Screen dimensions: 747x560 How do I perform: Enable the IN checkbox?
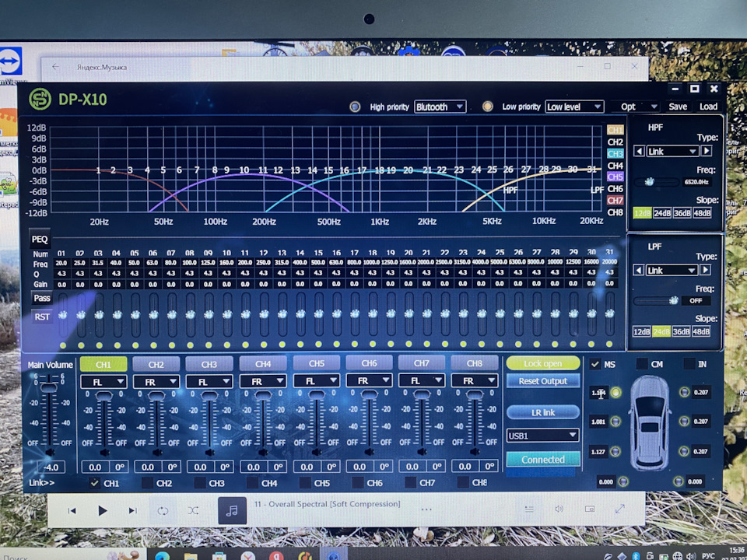[689, 364]
